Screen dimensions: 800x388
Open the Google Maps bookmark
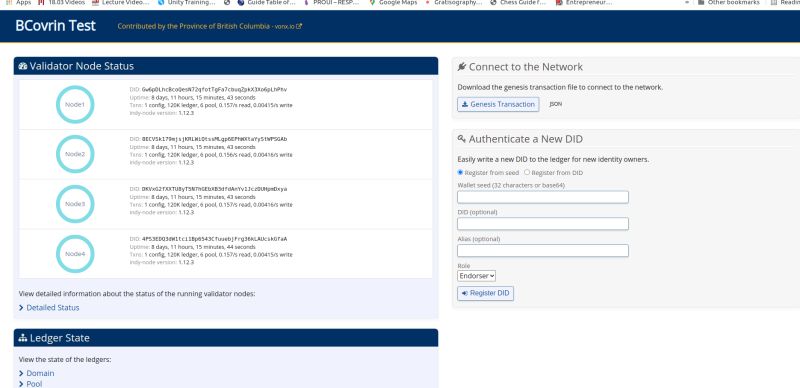(393, 3)
